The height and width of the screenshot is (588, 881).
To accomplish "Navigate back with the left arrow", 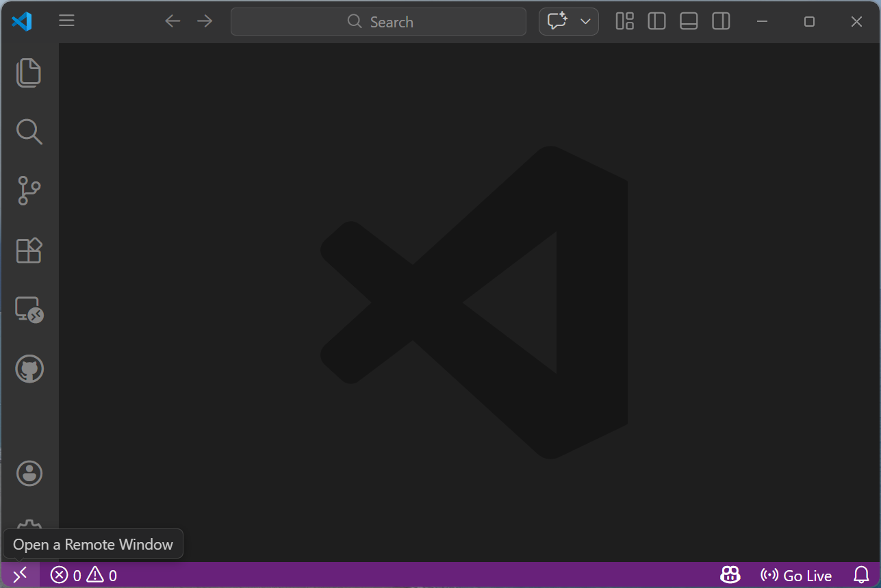I will click(173, 21).
